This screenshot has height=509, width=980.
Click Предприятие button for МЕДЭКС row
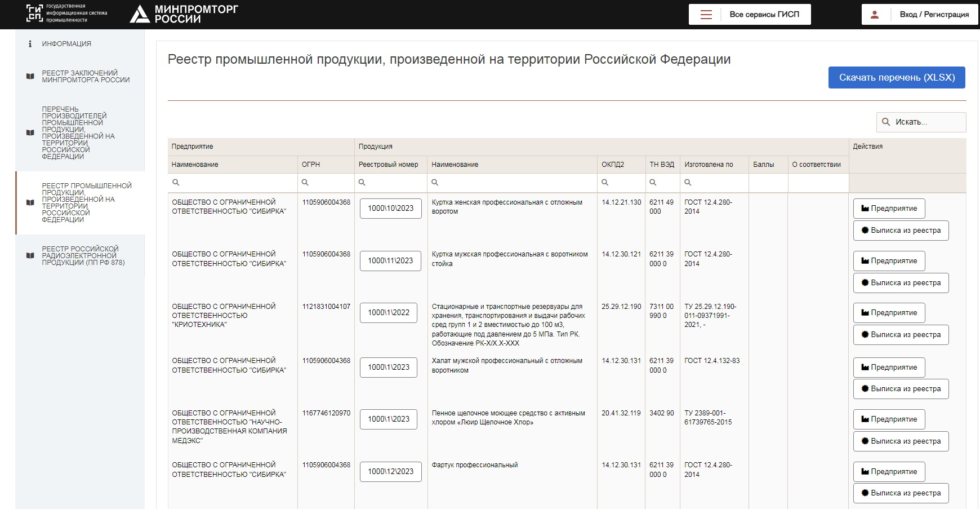coord(889,419)
